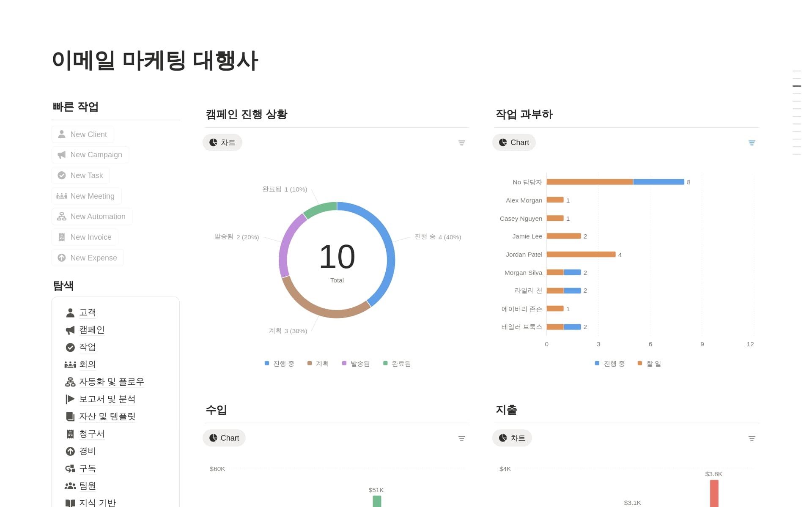Click the New Task checkmark icon

click(x=62, y=175)
